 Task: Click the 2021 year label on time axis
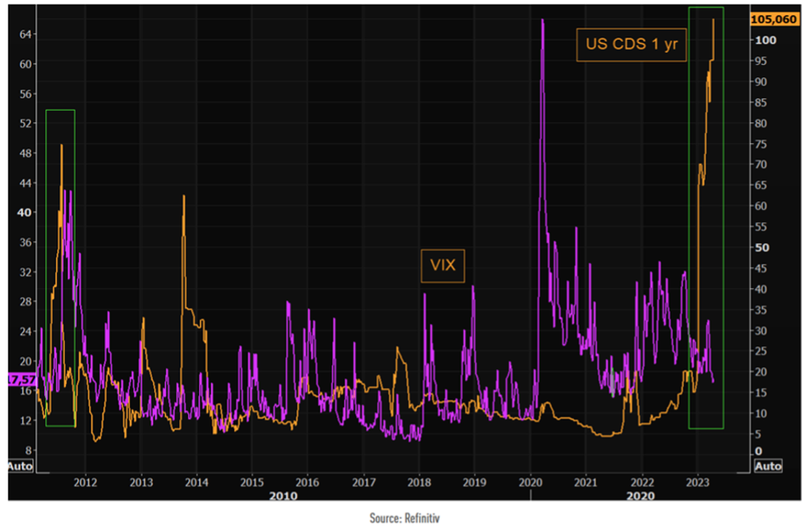(587, 481)
